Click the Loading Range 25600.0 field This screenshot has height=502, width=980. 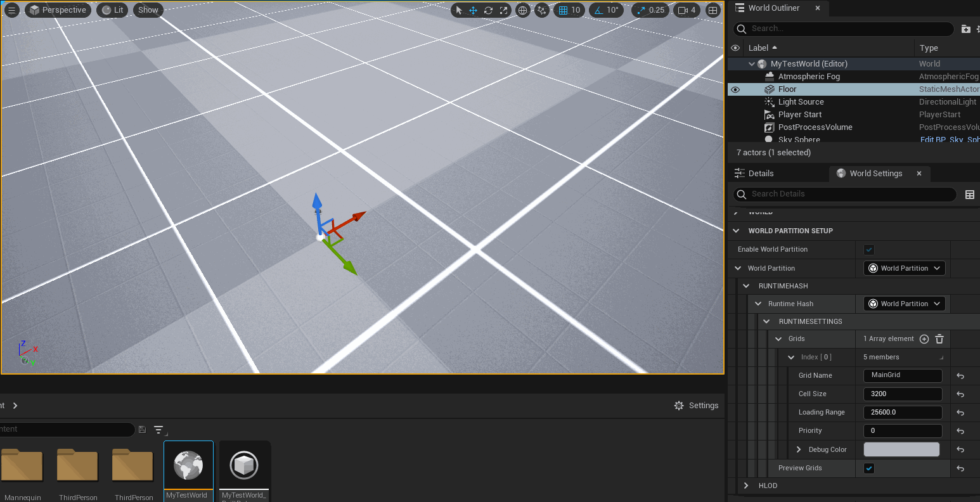click(903, 412)
